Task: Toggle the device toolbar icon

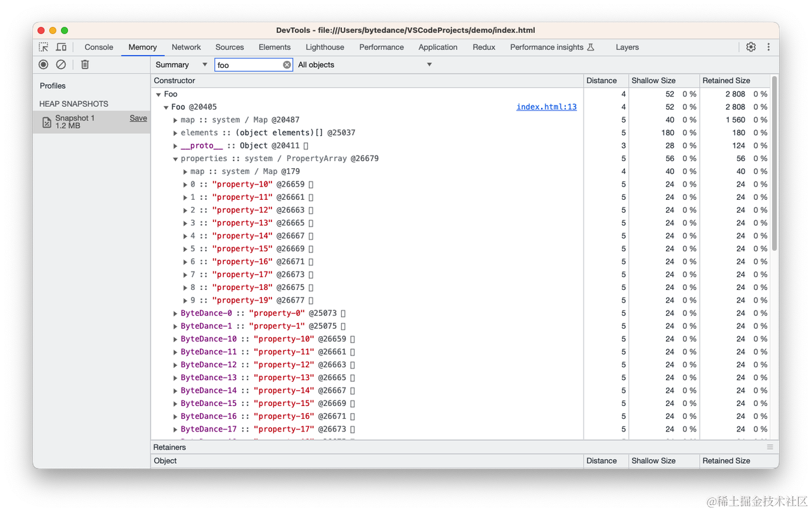Action: pyautogui.click(x=62, y=47)
